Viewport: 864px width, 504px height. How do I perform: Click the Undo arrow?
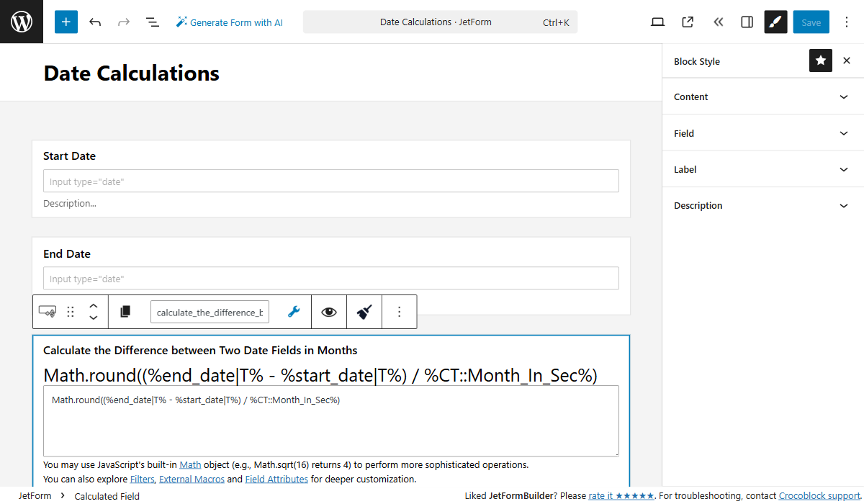(x=95, y=22)
